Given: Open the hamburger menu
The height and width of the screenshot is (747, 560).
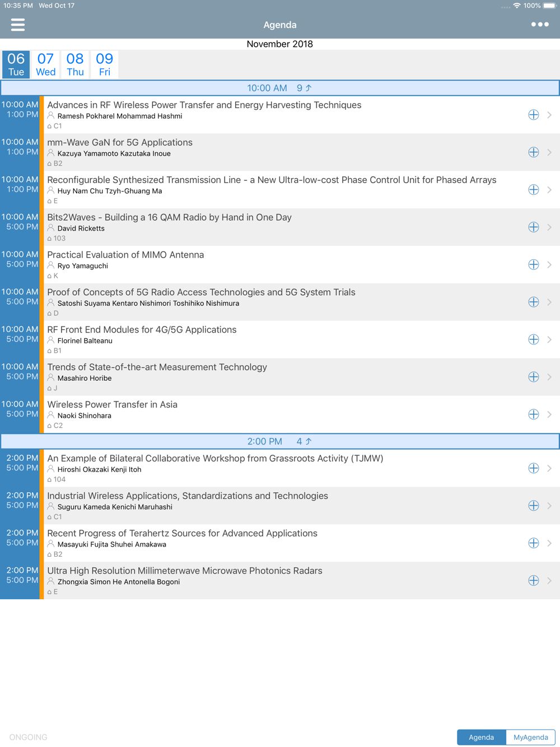Looking at the screenshot, I should coord(18,25).
